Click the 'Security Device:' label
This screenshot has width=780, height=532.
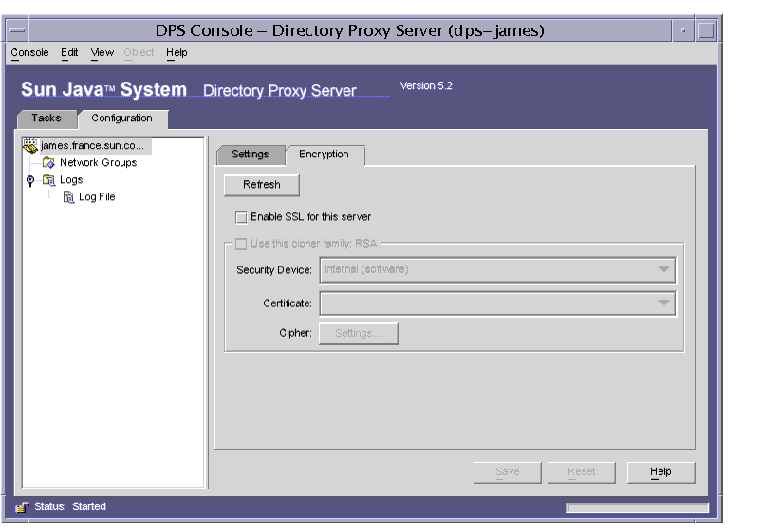coord(274,270)
